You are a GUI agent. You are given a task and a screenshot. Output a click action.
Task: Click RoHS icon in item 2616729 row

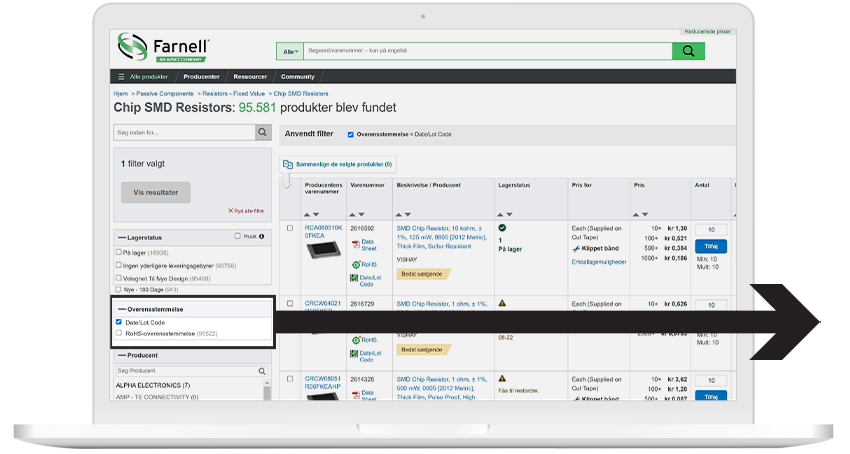[x=356, y=340]
